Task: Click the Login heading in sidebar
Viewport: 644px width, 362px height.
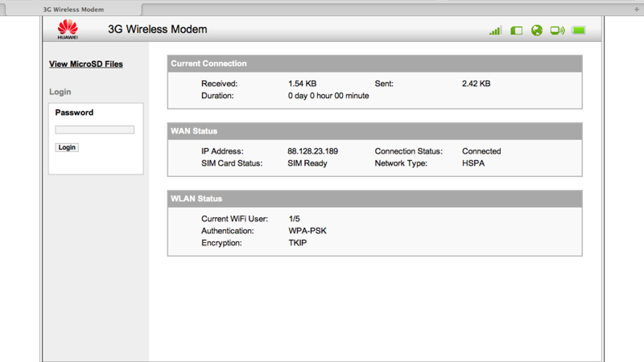Action: 60,92
